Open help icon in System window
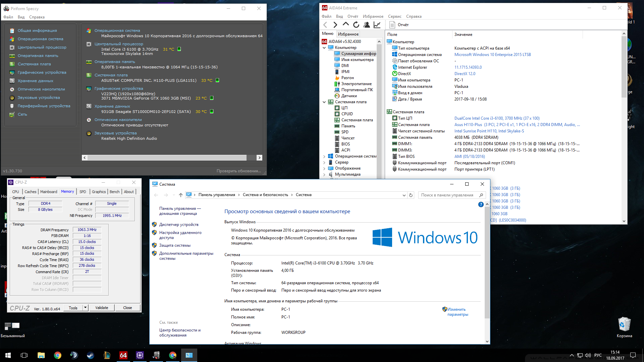Viewport: 644px width, 362px height. click(481, 204)
